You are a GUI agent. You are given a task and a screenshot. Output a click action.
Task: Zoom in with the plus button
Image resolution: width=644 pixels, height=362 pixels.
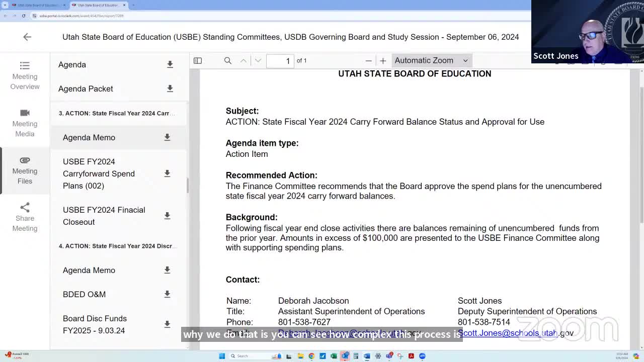click(x=383, y=60)
